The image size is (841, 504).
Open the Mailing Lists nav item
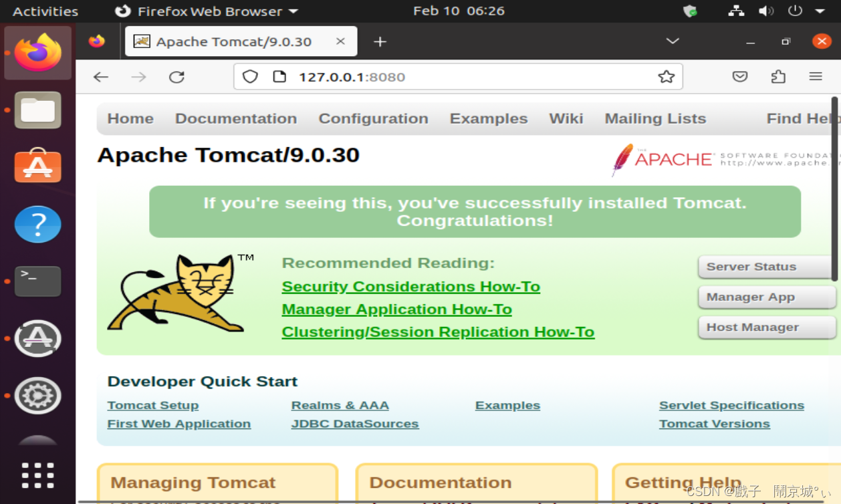[x=655, y=119]
